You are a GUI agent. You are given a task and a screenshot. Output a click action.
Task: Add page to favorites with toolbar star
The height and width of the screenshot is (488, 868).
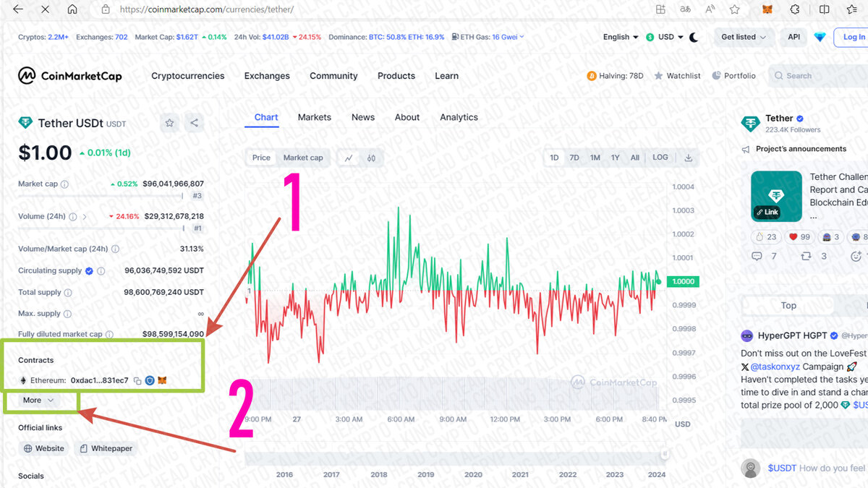tap(735, 9)
